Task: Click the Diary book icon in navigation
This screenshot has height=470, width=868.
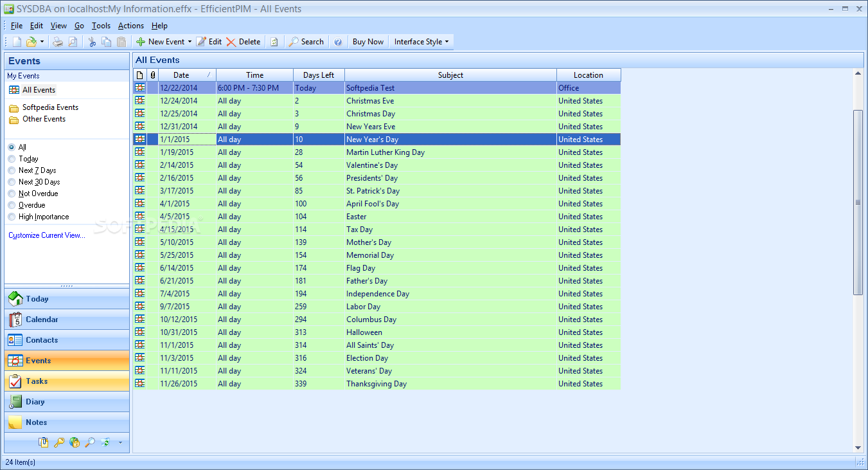Action: pyautogui.click(x=15, y=402)
